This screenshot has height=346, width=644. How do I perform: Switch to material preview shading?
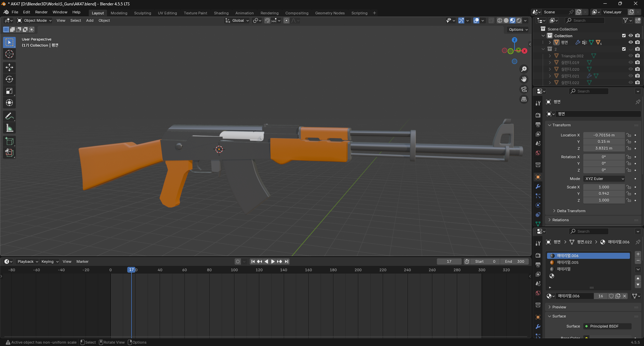tap(513, 20)
